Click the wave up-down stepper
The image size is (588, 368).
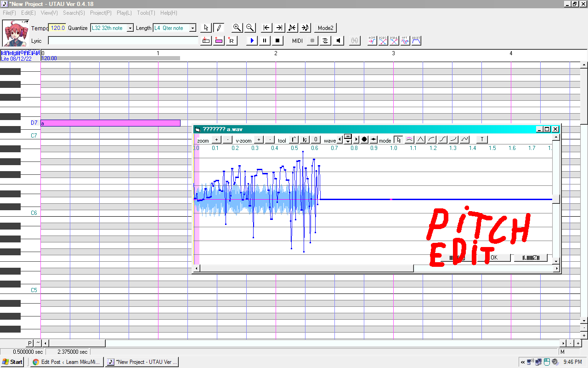point(348,139)
